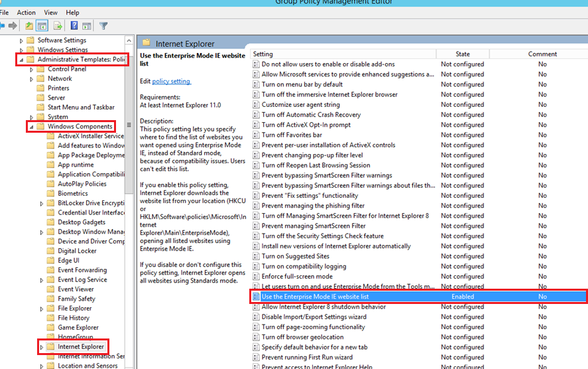The image size is (588, 369).
Task: Click tree pane scroll up arrow
Action: (x=129, y=40)
